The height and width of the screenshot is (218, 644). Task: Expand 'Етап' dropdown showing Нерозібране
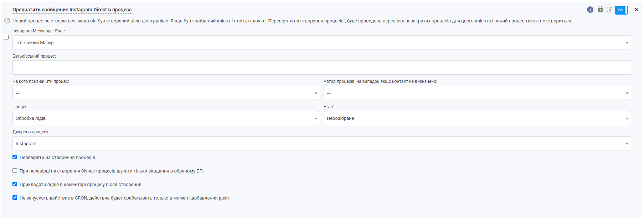477,118
